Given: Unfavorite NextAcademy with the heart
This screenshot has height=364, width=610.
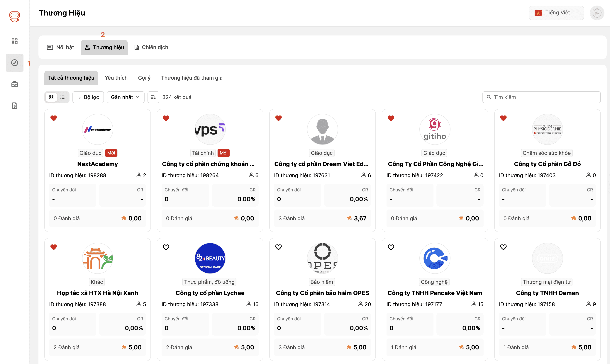Looking at the screenshot, I should [x=53, y=118].
